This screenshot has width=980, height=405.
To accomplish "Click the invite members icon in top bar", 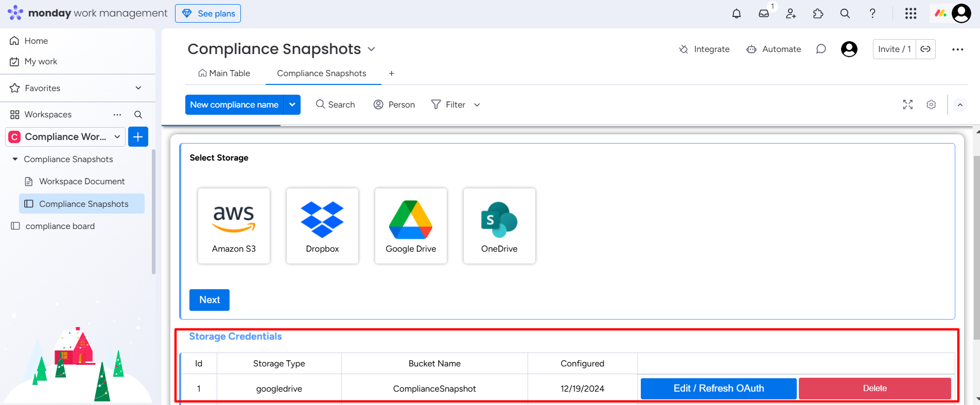I will (791, 13).
